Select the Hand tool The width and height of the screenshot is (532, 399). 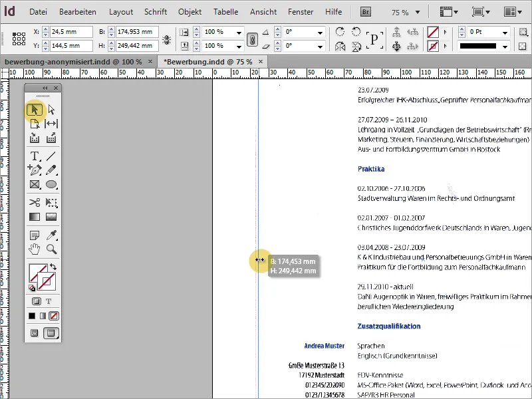35,249
